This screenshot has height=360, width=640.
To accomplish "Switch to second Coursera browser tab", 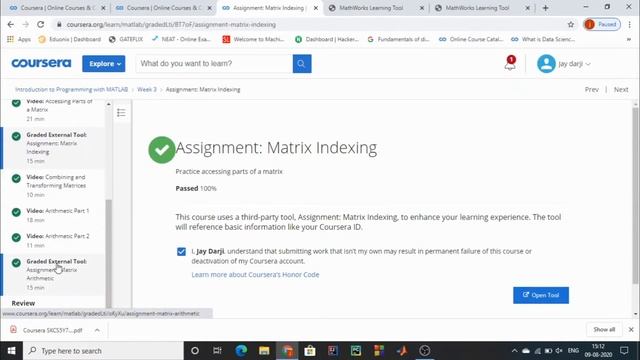I will 164,8.
